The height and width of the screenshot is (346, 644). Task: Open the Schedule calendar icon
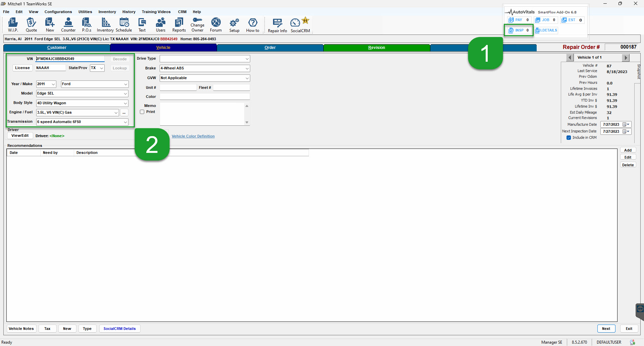coord(124,25)
